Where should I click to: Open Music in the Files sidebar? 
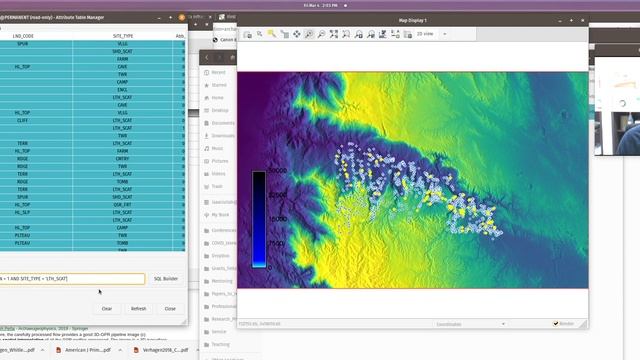[x=218, y=148]
